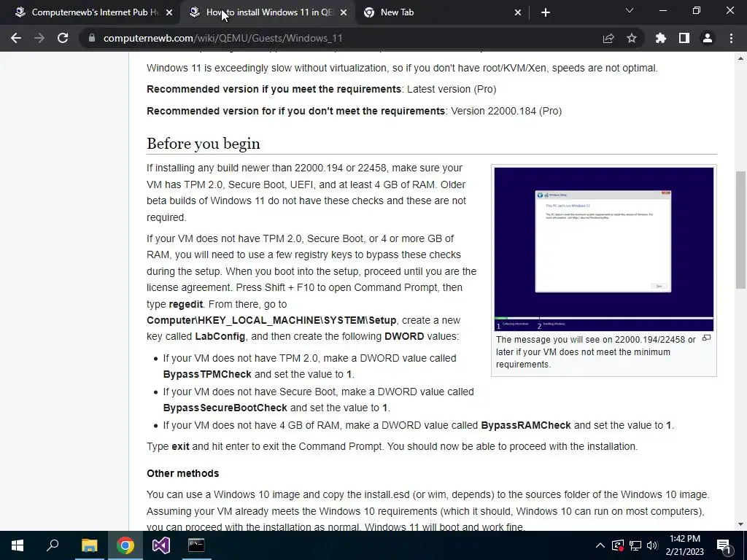
Task: Open the volume speaker tray icon
Action: (x=652, y=545)
